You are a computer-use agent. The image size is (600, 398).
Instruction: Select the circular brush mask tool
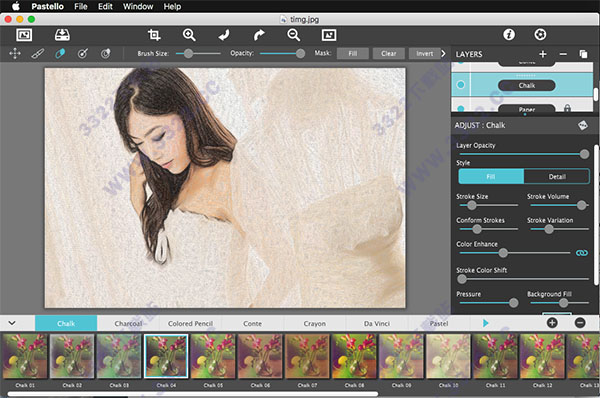point(83,54)
